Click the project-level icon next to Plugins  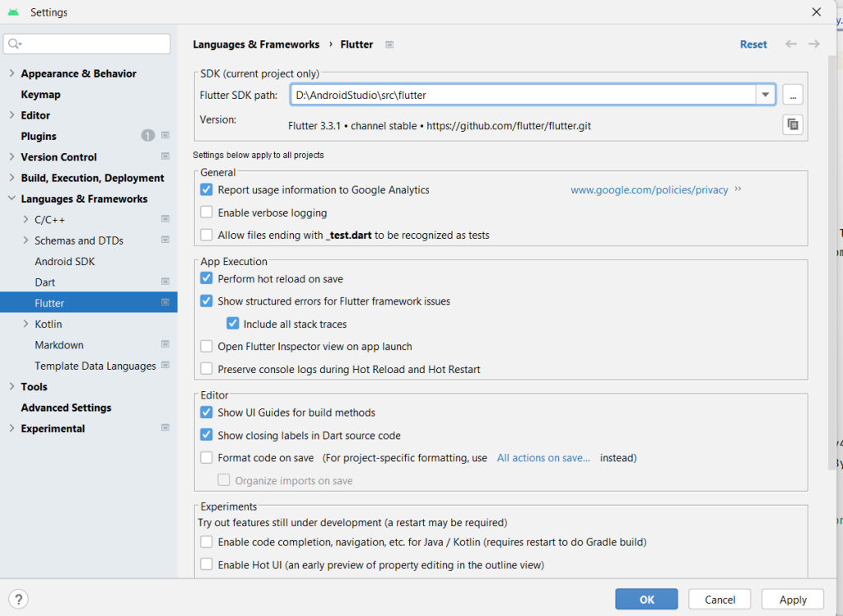(x=165, y=136)
